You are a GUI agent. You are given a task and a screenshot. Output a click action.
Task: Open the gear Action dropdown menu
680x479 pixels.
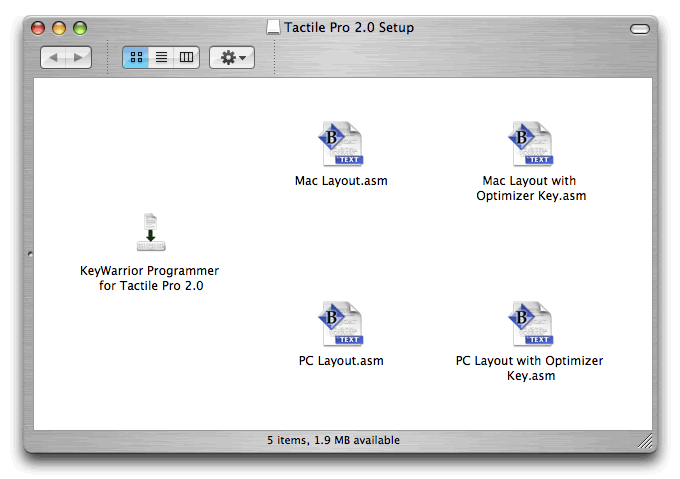(232, 57)
